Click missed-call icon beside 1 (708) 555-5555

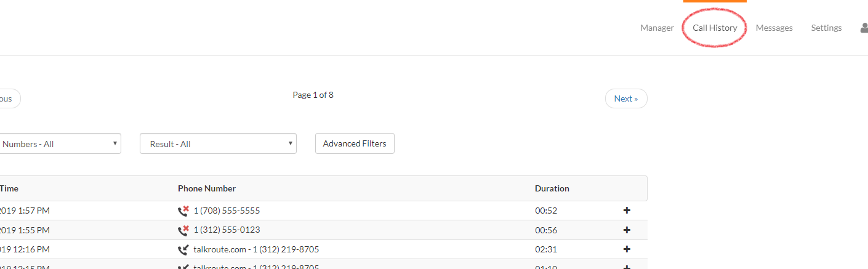click(x=183, y=211)
